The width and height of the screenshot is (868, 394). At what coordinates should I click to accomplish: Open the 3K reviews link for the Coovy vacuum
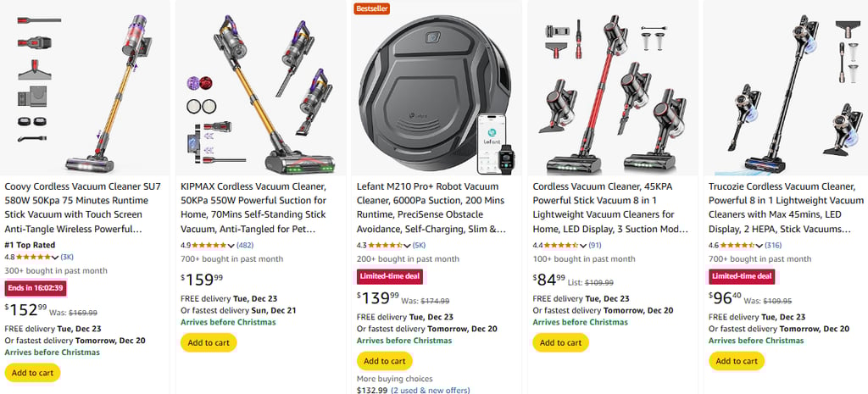click(67, 258)
